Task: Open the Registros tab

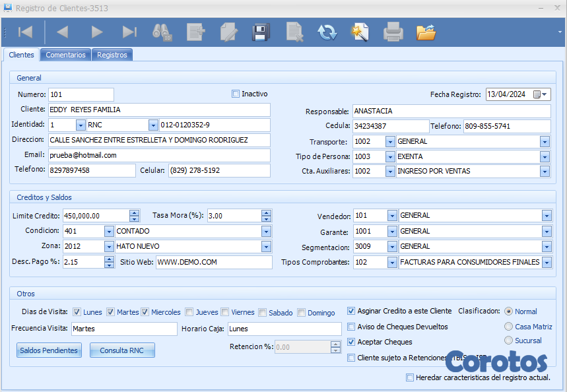Action: pyautogui.click(x=112, y=55)
